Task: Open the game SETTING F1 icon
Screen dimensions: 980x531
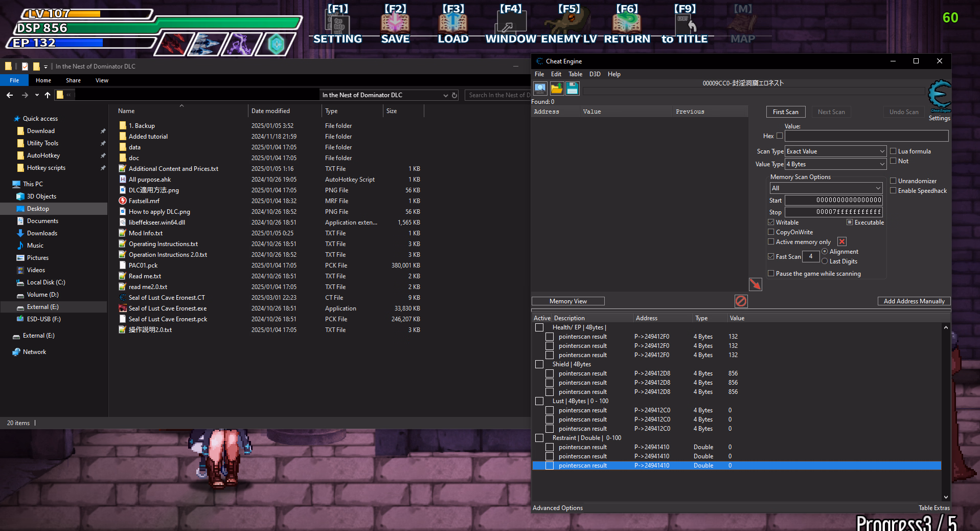Action: (337, 24)
